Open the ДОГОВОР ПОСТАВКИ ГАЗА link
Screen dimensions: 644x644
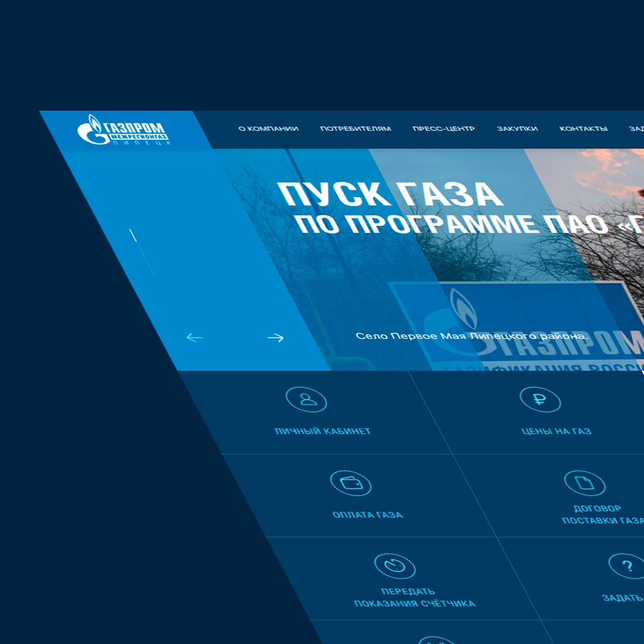tap(602, 515)
